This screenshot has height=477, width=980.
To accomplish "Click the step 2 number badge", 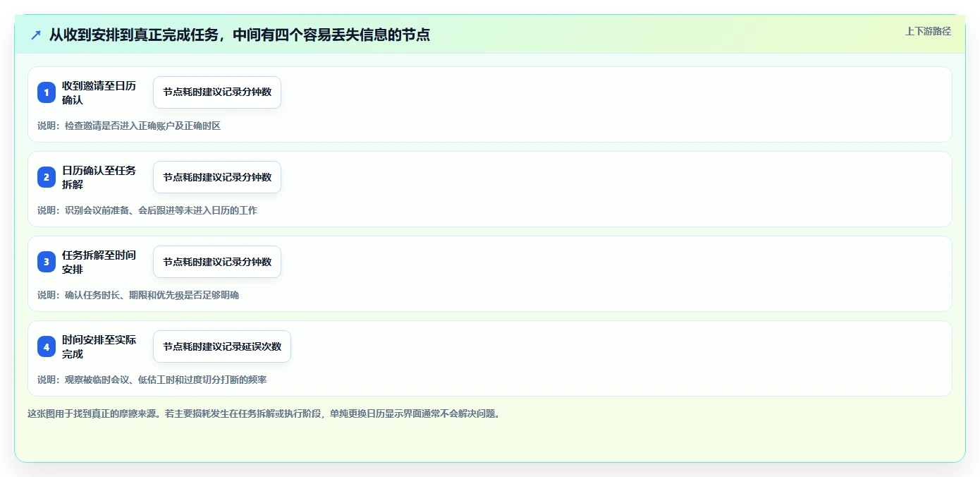I will click(47, 177).
